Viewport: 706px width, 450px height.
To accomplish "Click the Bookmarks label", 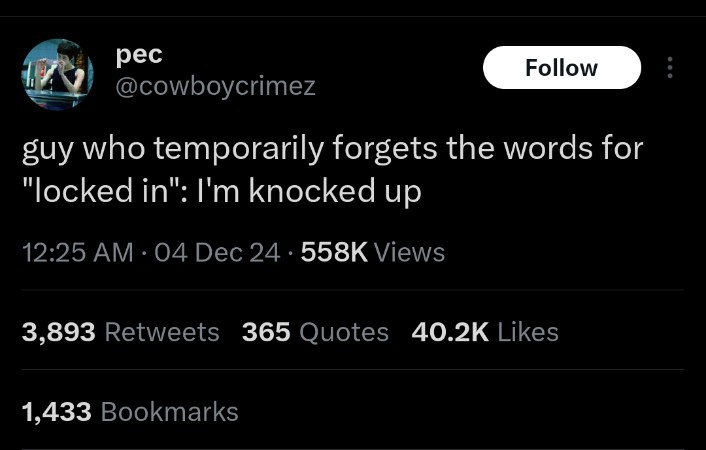I will pos(170,411).
